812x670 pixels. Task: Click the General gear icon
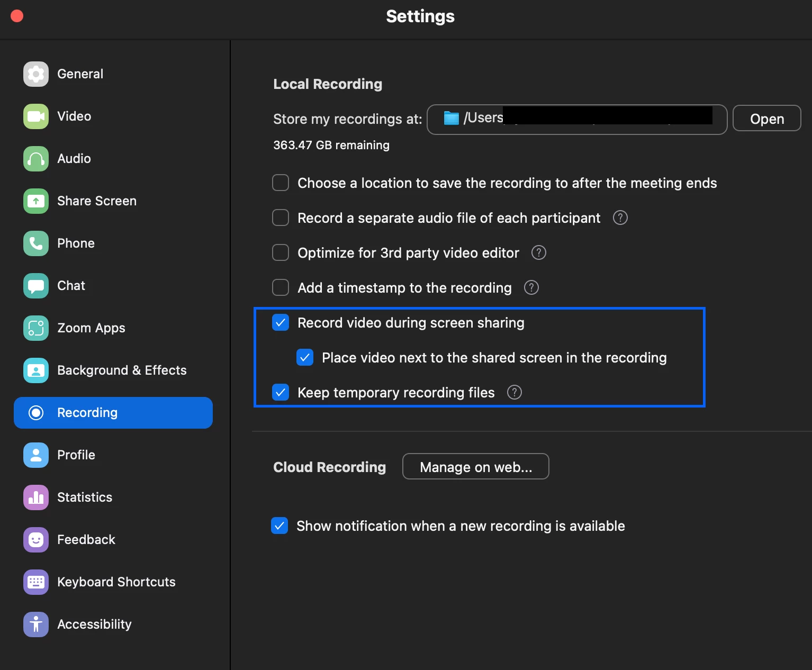(x=36, y=74)
